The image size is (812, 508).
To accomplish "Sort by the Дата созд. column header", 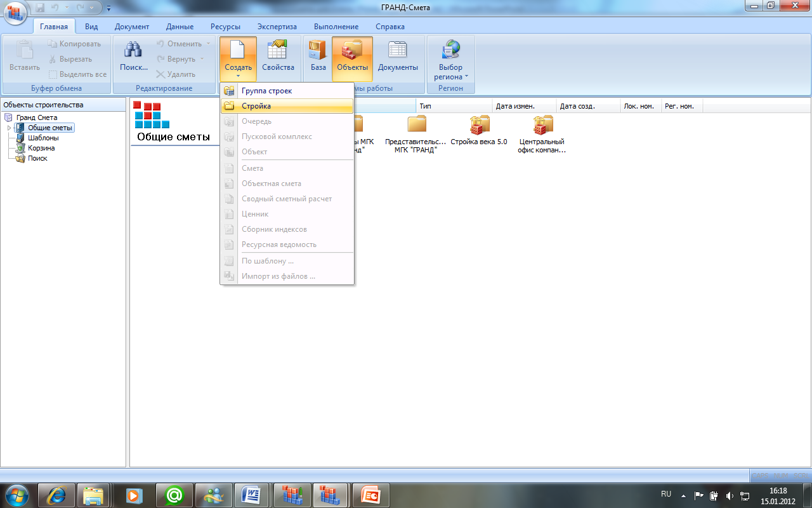I will (588, 106).
